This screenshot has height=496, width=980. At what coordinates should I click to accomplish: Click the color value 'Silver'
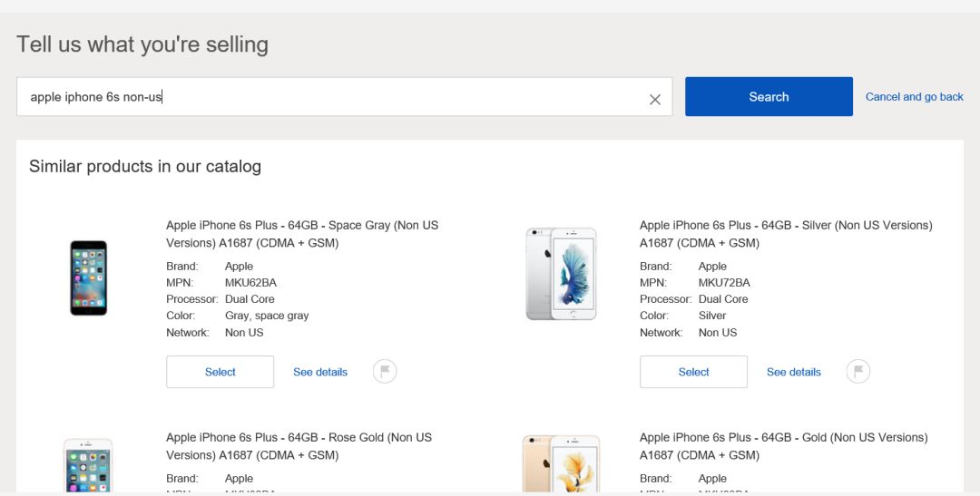click(x=712, y=316)
